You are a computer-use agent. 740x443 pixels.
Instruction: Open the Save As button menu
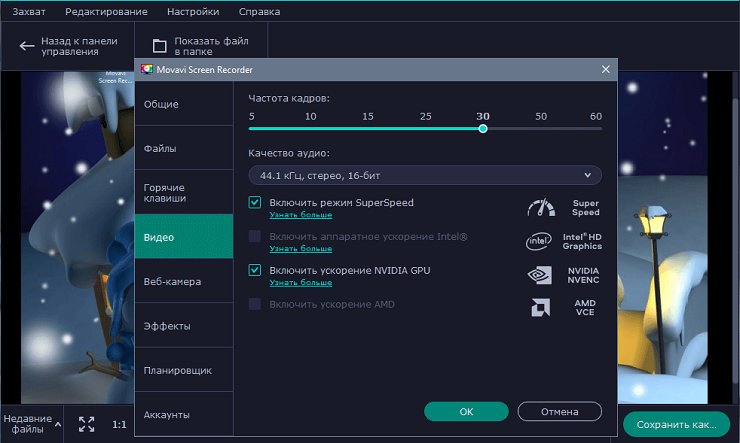pos(676,424)
